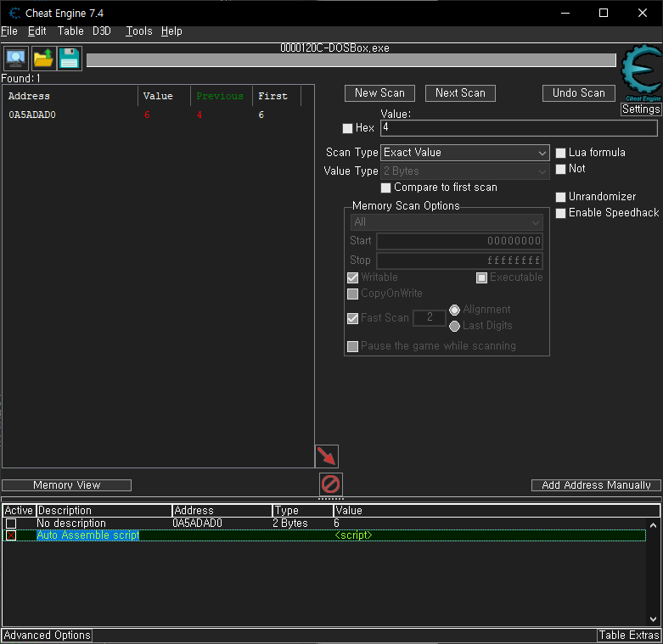This screenshot has height=644, width=663.
Task: Select the 2 Bytes type cell
Action: pos(290,524)
